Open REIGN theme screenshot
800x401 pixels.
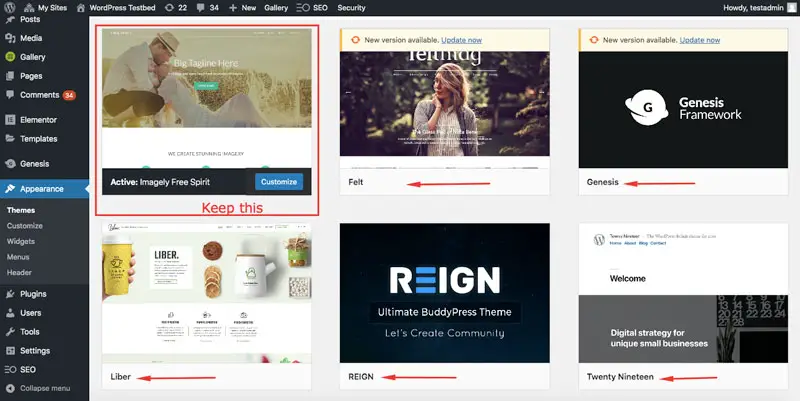[x=444, y=293]
